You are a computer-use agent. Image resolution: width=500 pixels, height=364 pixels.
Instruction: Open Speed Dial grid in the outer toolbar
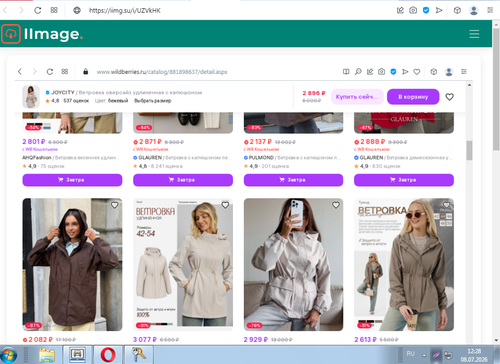(54, 10)
